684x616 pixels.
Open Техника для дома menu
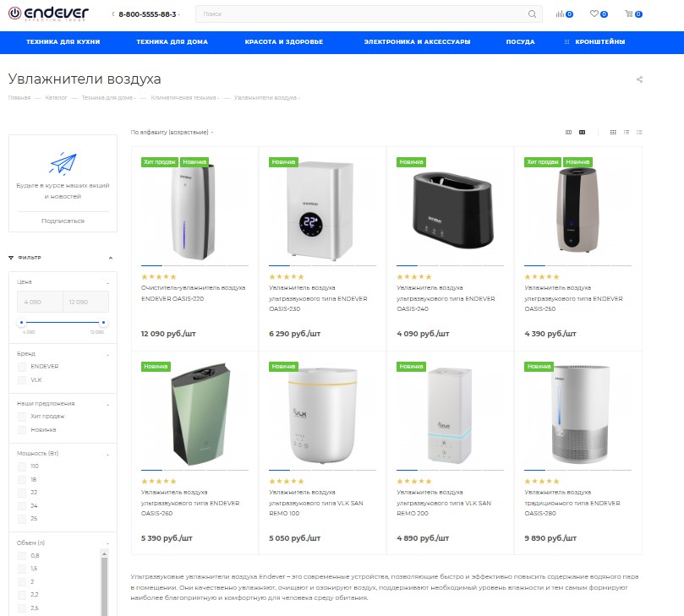[x=172, y=42]
